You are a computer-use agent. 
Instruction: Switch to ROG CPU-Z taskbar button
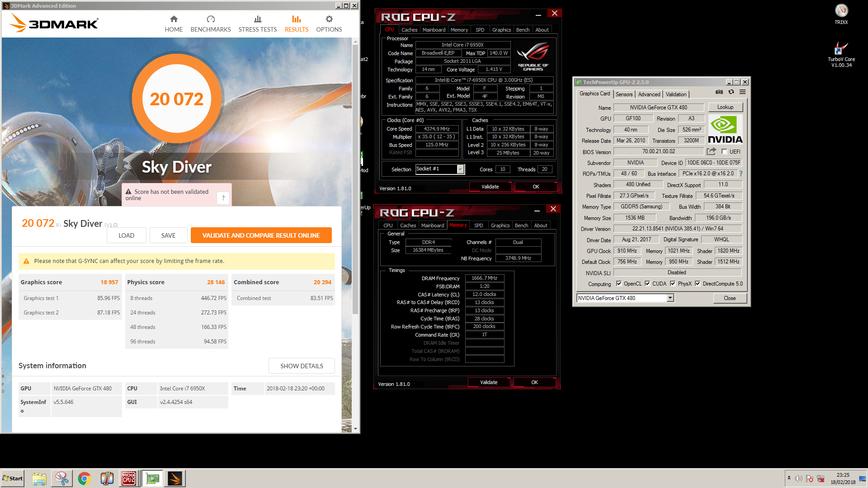pyautogui.click(x=129, y=479)
